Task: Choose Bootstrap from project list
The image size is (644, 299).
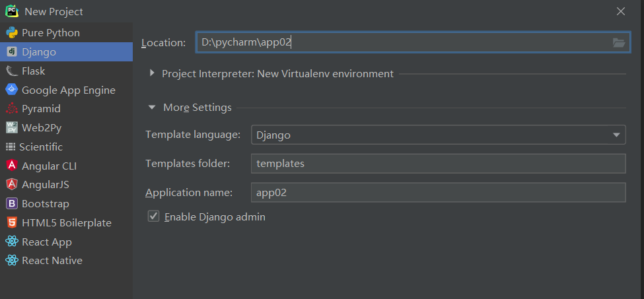Action: coord(38,204)
